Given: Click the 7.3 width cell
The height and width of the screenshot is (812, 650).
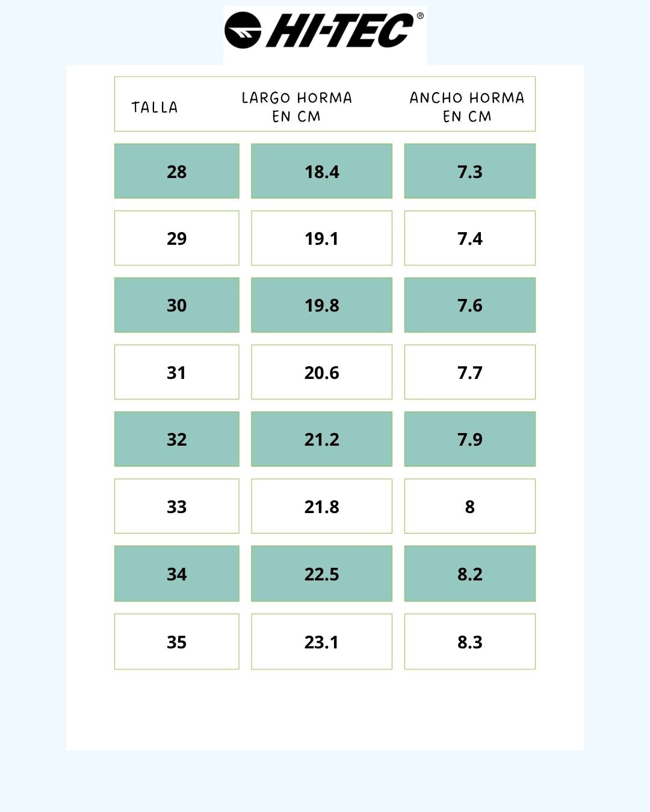Looking at the screenshot, I should (x=469, y=171).
